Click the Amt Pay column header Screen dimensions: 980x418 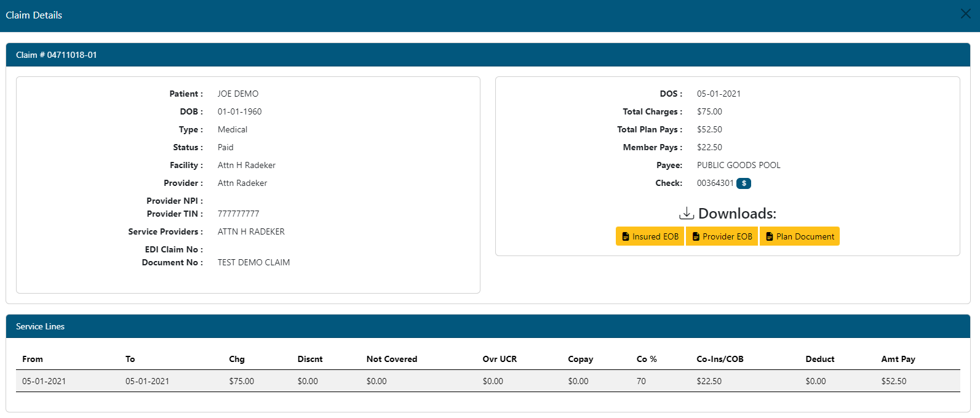898,359
